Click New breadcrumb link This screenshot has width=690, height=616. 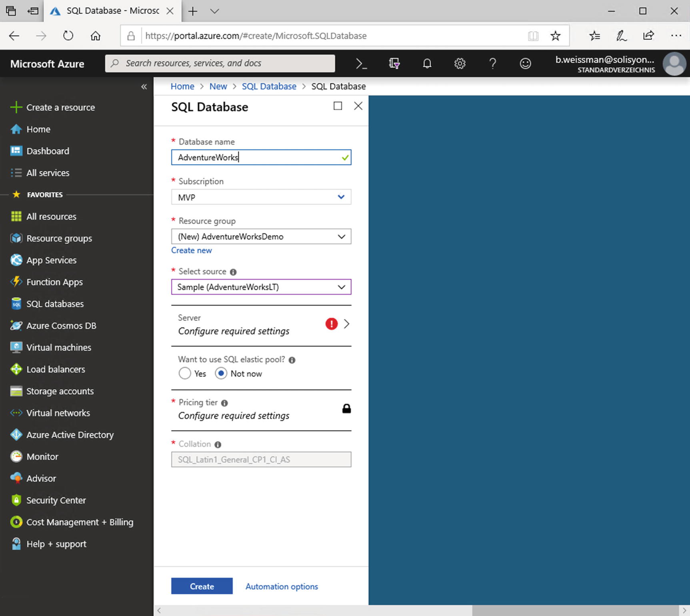[218, 86]
